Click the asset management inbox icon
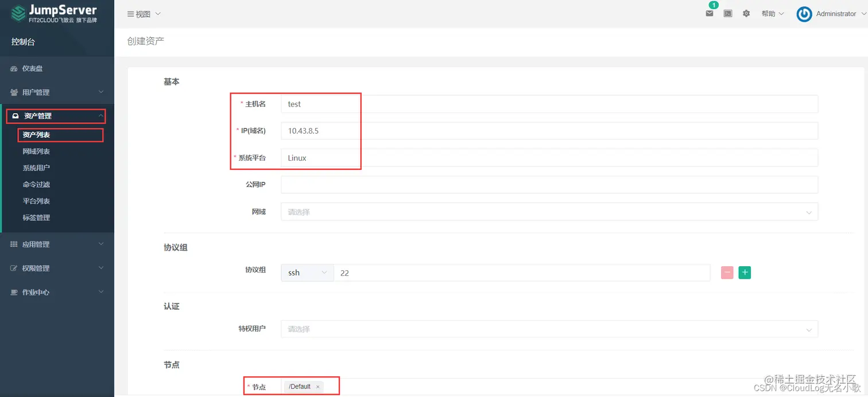The image size is (868, 397). click(15, 116)
